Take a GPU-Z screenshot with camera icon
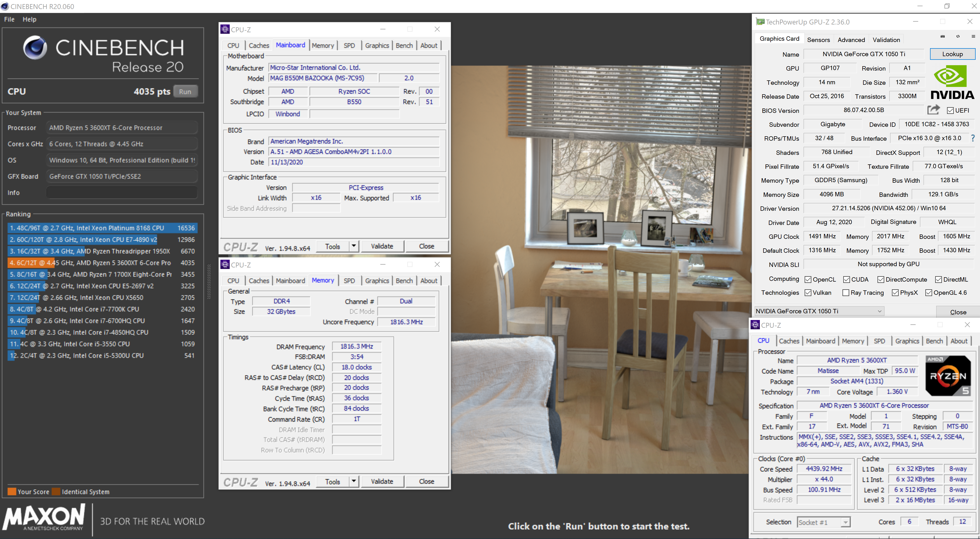Viewport: 980px width, 539px height. point(942,37)
